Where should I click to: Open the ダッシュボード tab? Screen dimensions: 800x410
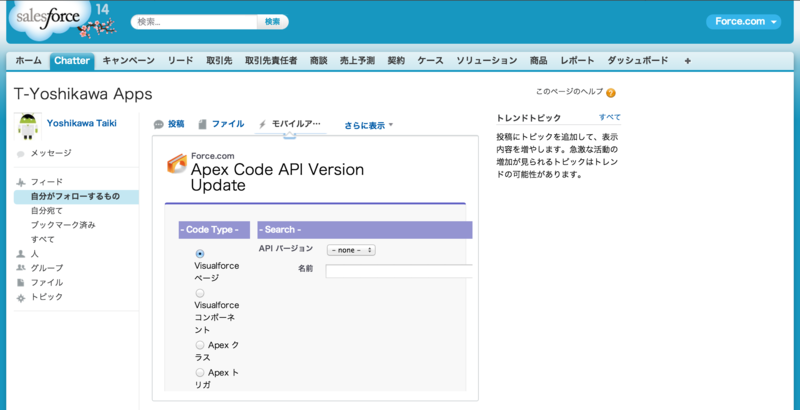pyautogui.click(x=638, y=60)
